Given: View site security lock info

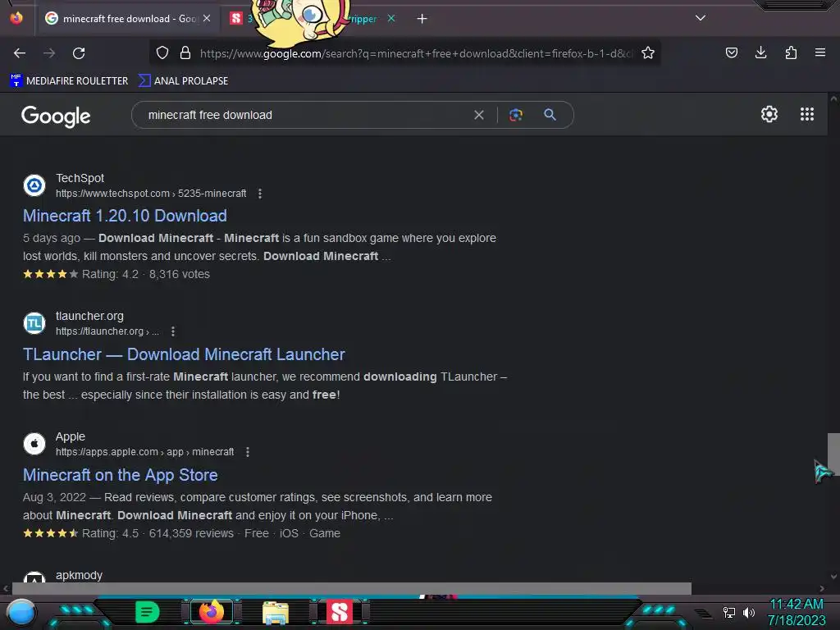Looking at the screenshot, I should point(185,52).
